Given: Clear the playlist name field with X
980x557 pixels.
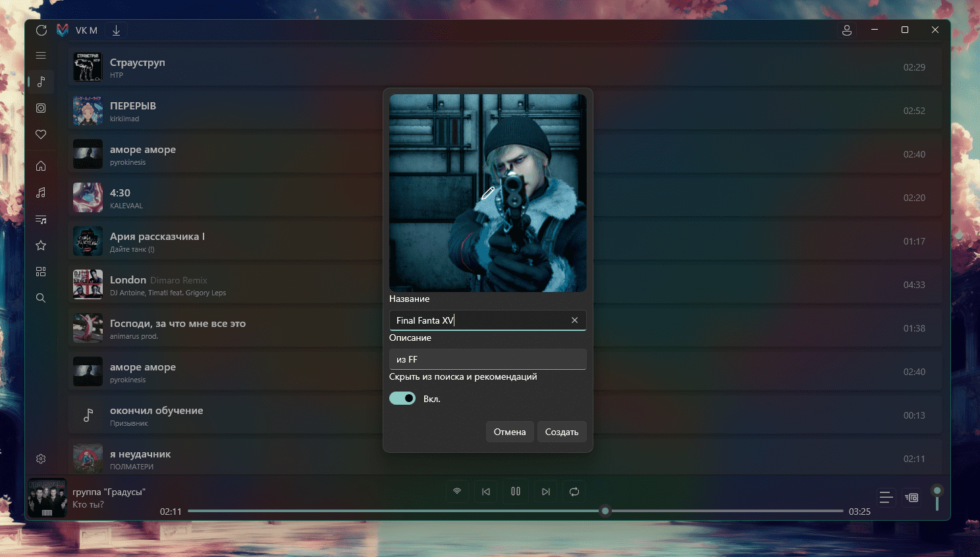Looking at the screenshot, I should click(574, 320).
